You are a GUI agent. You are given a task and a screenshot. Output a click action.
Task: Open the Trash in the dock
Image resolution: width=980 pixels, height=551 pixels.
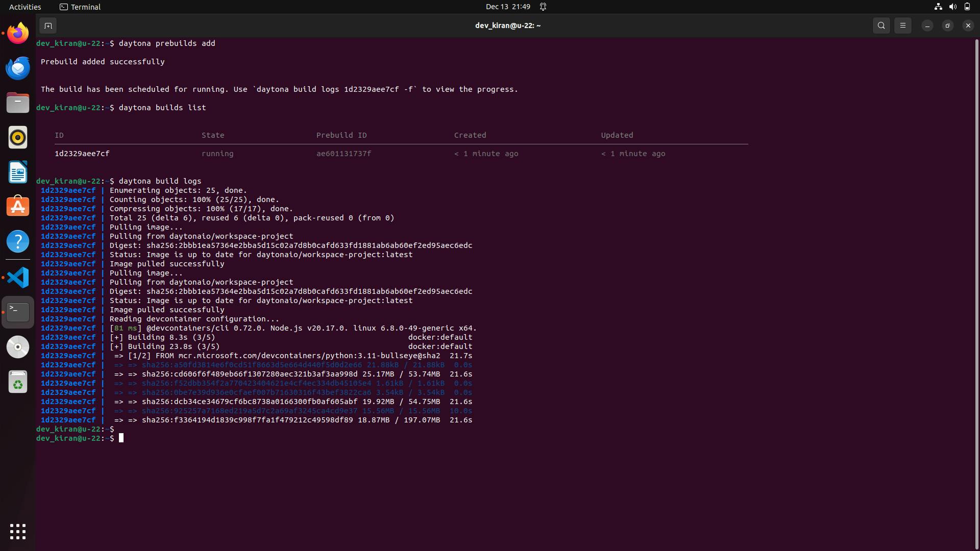pos(18,382)
